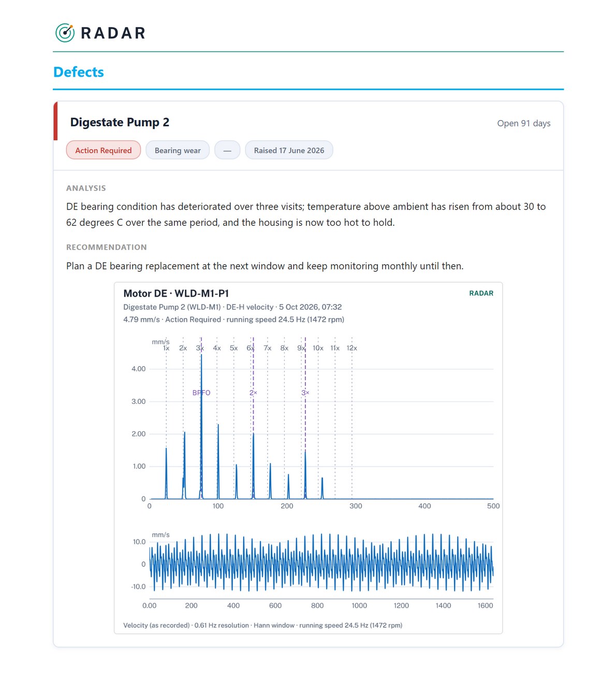Screen dimensions: 616x684
Task: Click the Action Required status badge
Action: (x=104, y=150)
